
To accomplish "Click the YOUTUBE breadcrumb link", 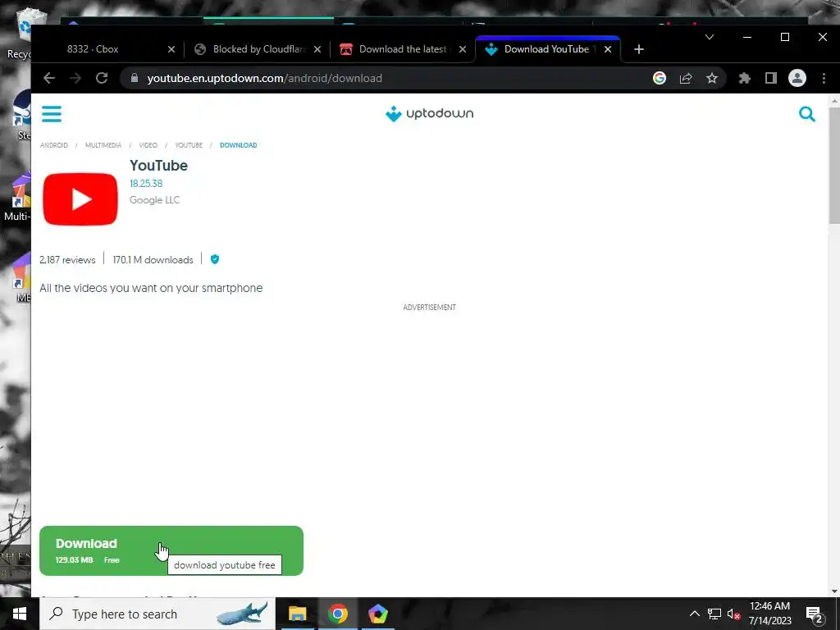I will 189,145.
